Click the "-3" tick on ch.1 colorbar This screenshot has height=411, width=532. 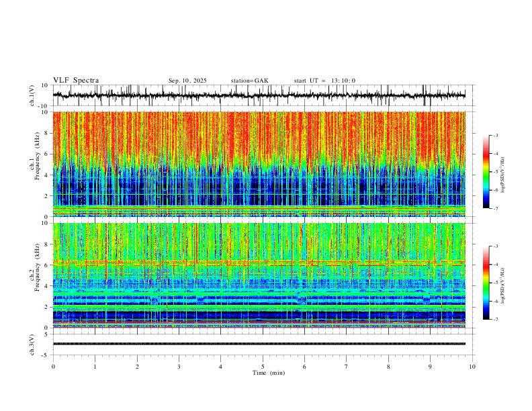click(496, 135)
